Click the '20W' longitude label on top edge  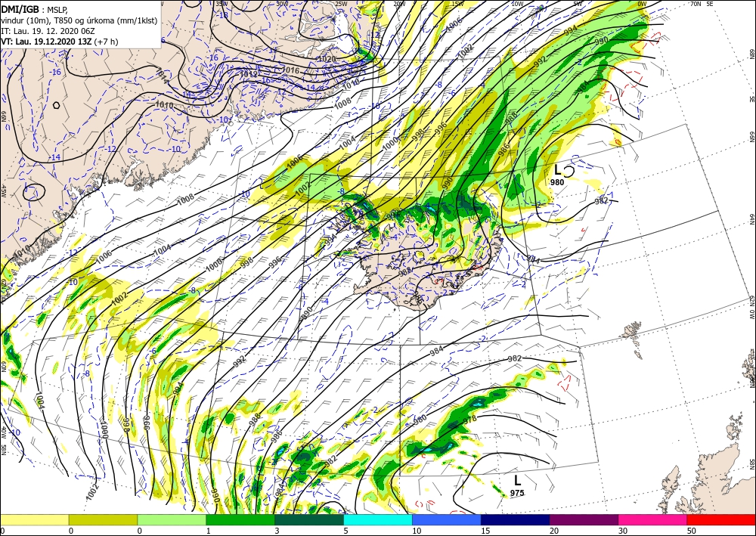[399, 4]
